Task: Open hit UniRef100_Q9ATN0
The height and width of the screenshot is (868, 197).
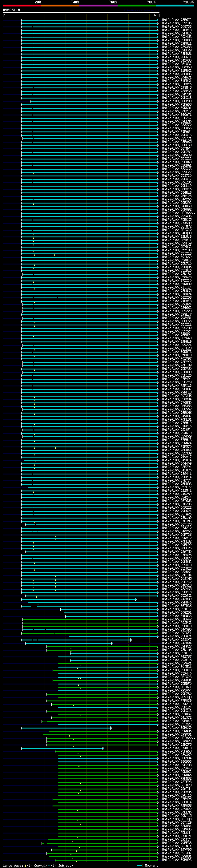Action: pos(177,551)
